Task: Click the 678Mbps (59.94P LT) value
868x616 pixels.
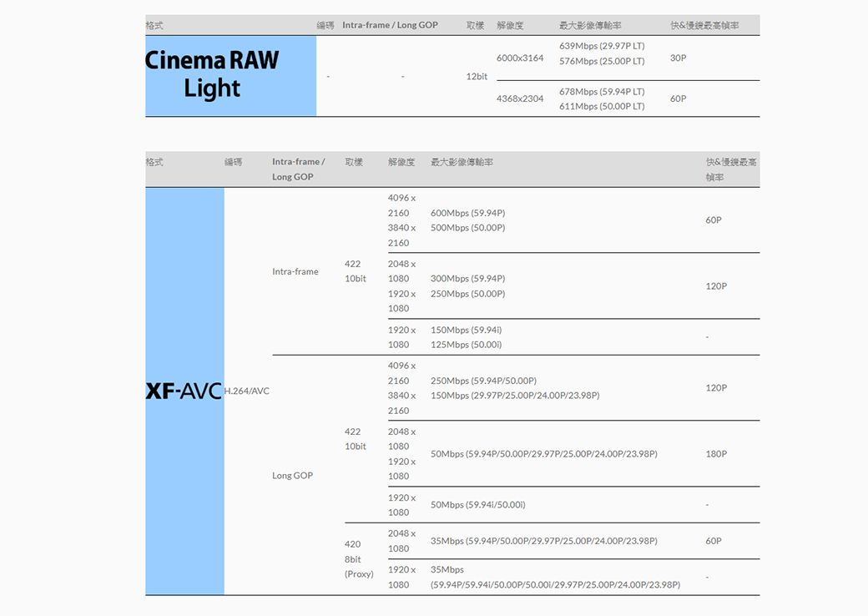Action: point(602,91)
